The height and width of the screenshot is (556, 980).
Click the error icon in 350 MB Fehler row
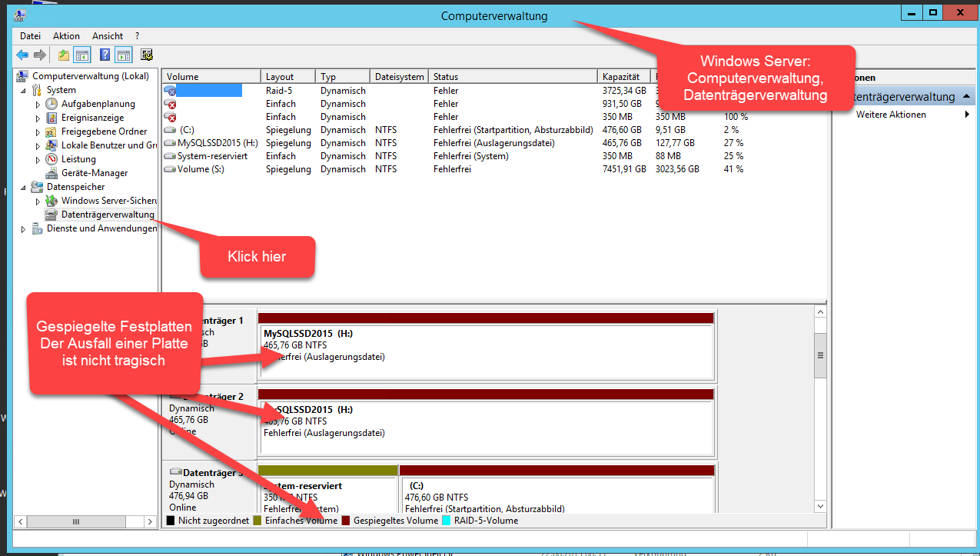[171, 117]
